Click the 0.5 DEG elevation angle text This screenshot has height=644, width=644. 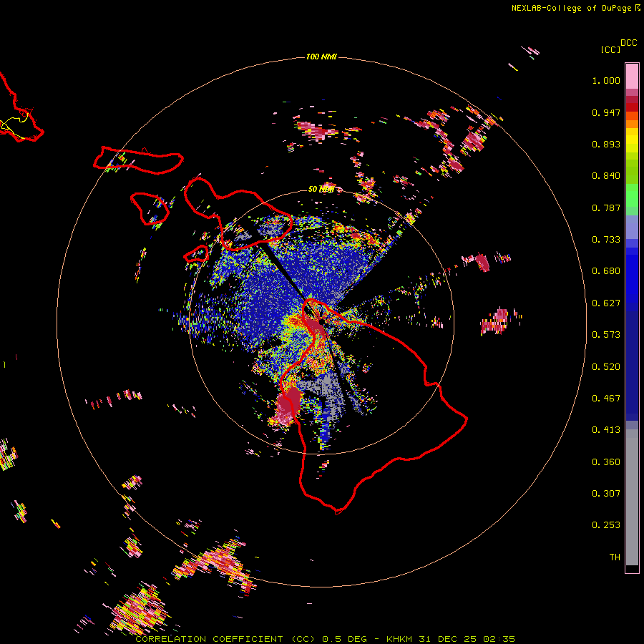[346, 639]
